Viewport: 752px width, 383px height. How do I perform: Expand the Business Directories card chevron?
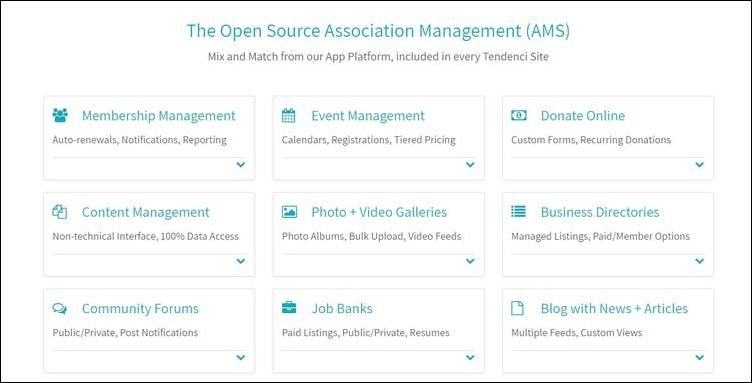[x=700, y=261]
